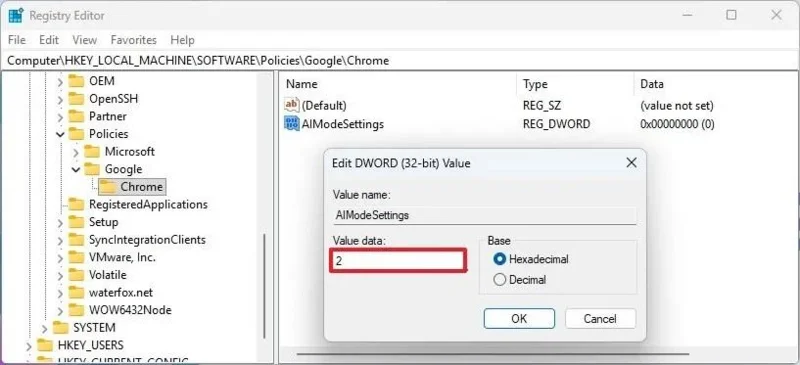Screen dimensions: 800x365
Task: Open the Help menu
Action: [x=182, y=40]
